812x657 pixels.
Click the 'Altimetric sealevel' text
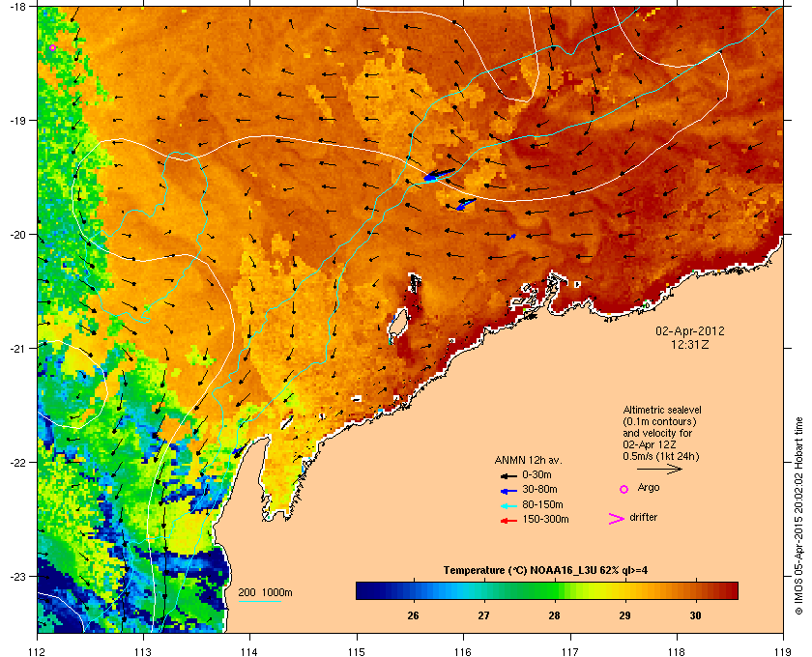tap(662, 410)
